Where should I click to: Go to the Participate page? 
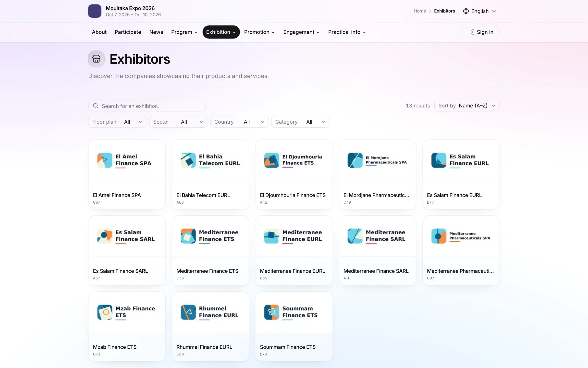128,32
